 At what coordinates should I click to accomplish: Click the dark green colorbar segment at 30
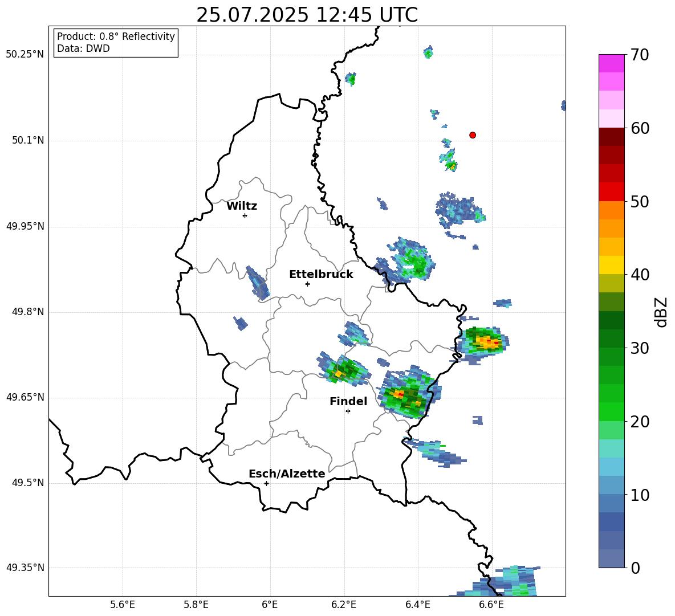[x=611, y=338]
